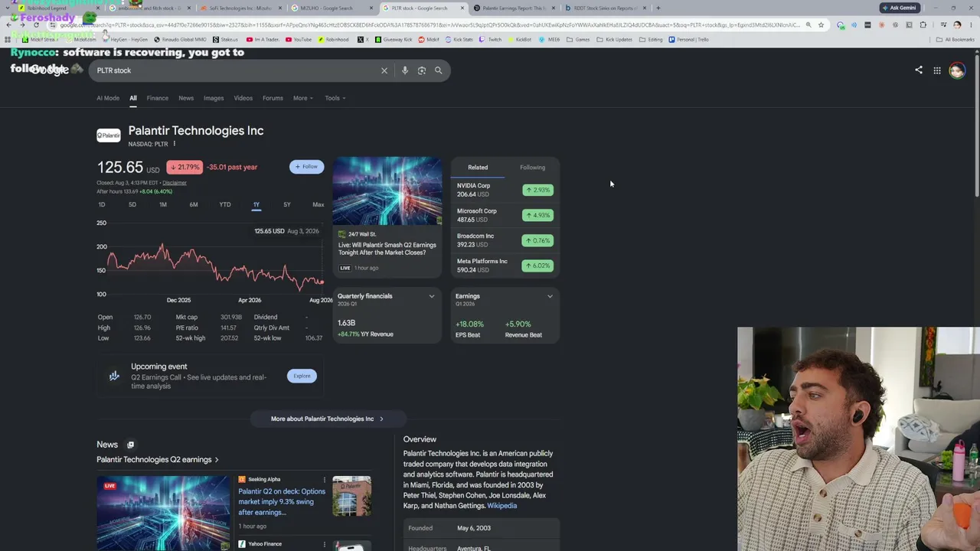Image resolution: width=980 pixels, height=551 pixels.
Task: Start a voice search with the microphone
Action: click(405, 70)
